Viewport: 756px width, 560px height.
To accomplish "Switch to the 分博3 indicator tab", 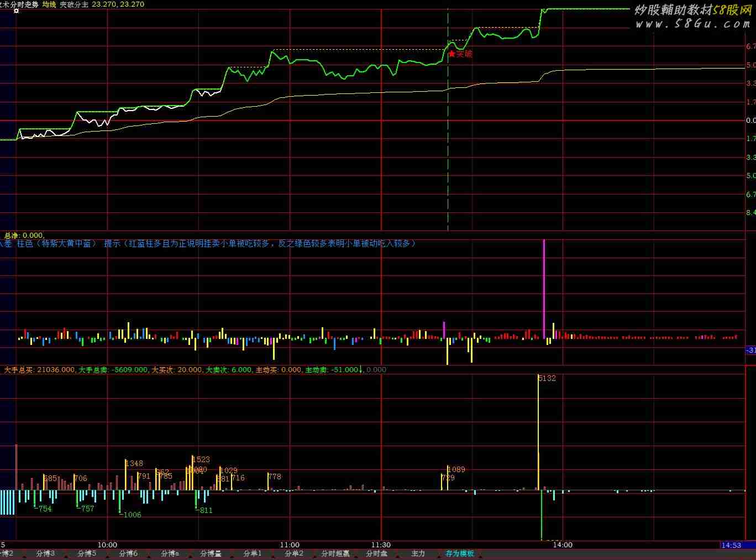I will click(x=45, y=553).
